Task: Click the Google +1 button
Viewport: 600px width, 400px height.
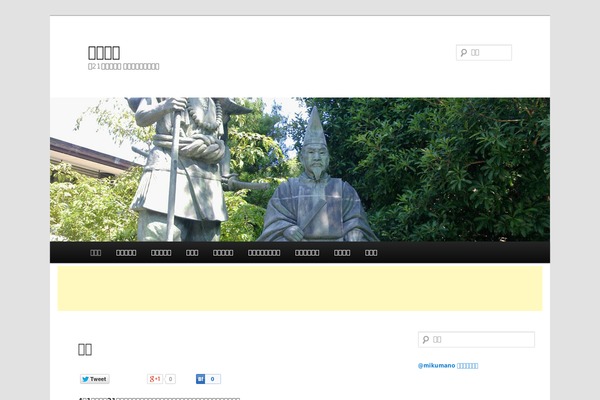Action: click(x=155, y=379)
